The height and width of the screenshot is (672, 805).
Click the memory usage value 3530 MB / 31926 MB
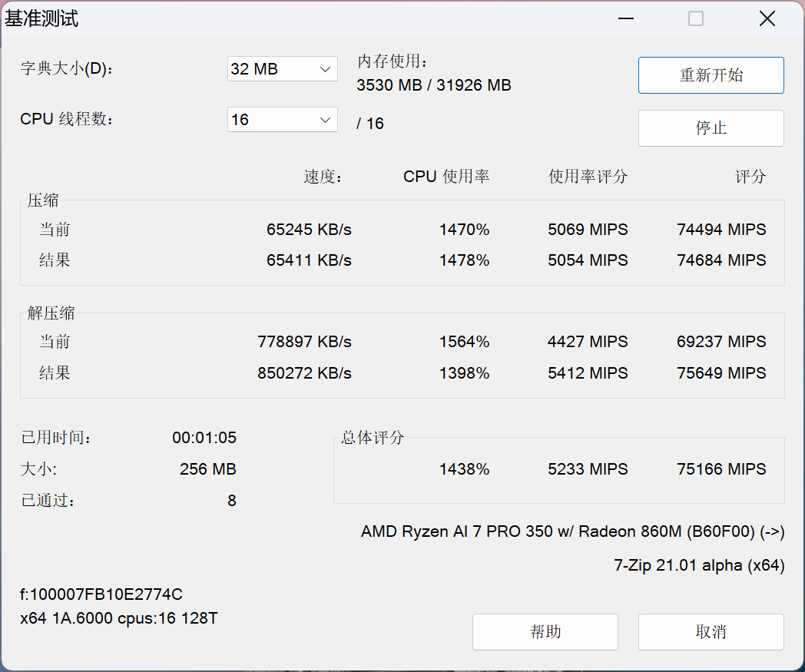[x=433, y=85]
